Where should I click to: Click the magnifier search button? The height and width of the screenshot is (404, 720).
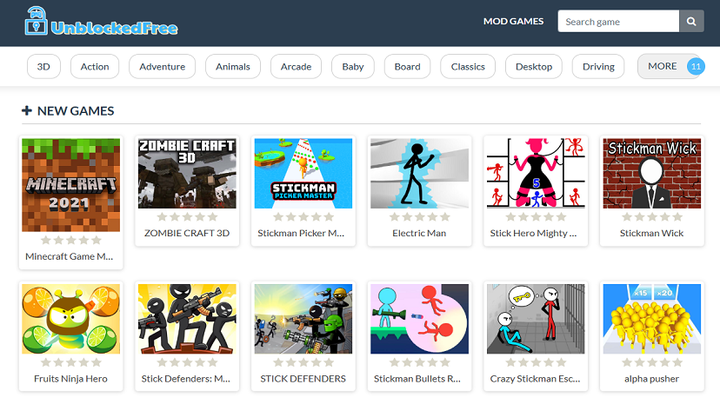[692, 21]
